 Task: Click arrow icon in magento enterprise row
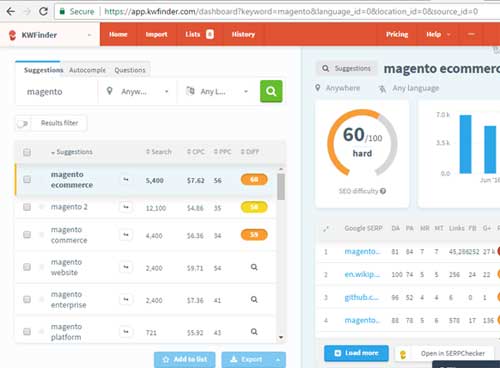tap(126, 299)
